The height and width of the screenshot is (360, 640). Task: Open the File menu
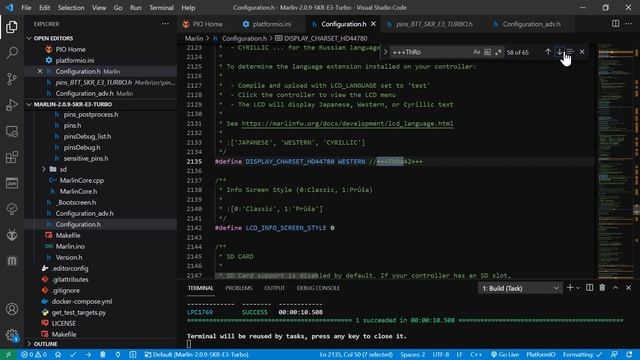pos(26,7)
